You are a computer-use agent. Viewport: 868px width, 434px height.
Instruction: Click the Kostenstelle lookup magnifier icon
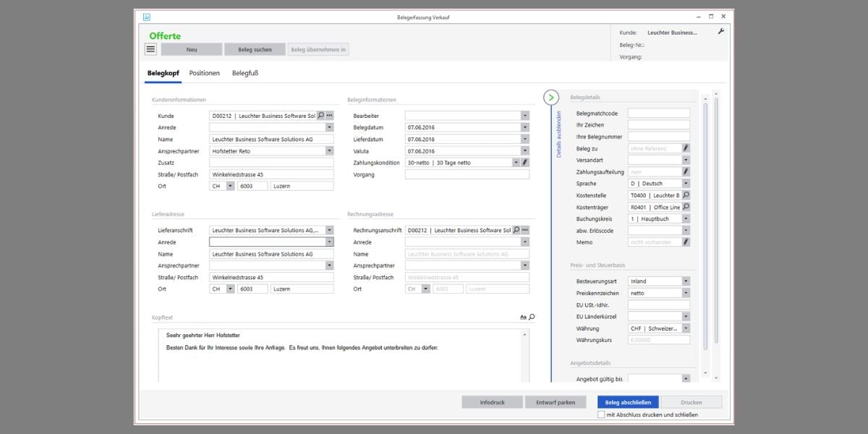[686, 195]
